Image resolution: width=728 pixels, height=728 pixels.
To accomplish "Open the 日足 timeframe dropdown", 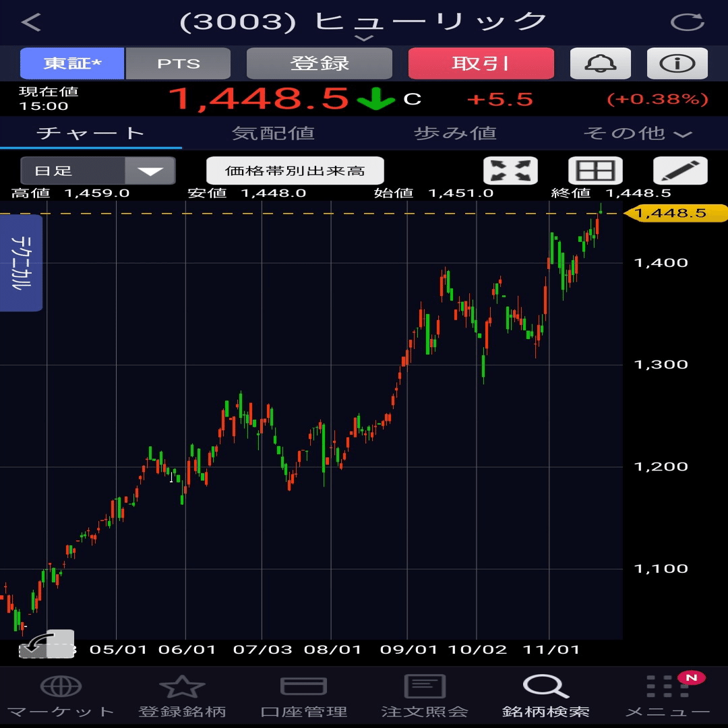I will tap(98, 171).
